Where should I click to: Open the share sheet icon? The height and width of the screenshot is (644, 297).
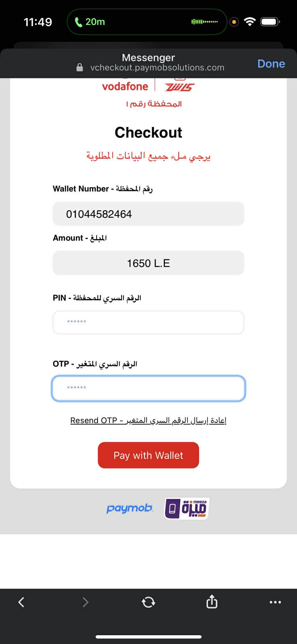(212, 602)
